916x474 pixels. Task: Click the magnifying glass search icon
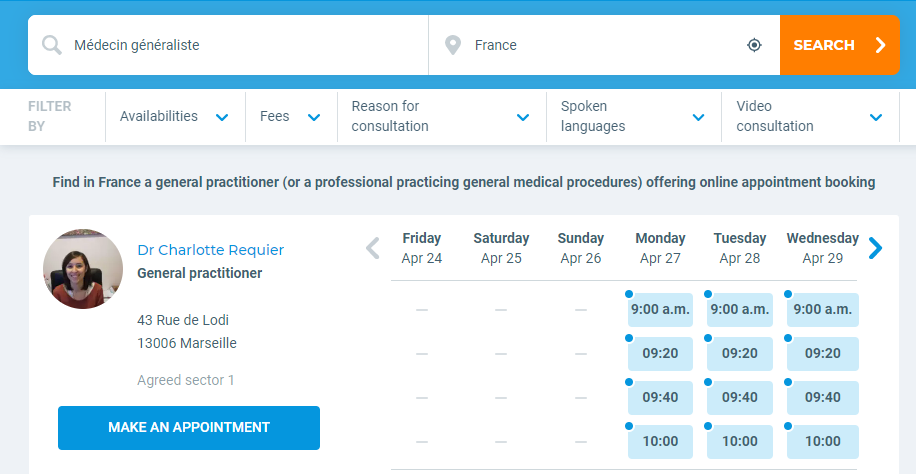(x=51, y=45)
